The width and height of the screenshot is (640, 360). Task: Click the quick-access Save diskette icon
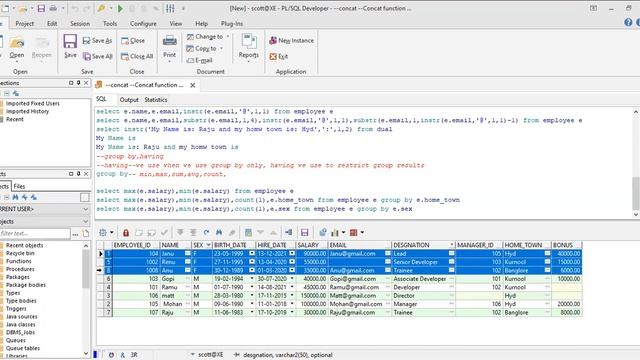tap(41, 8)
